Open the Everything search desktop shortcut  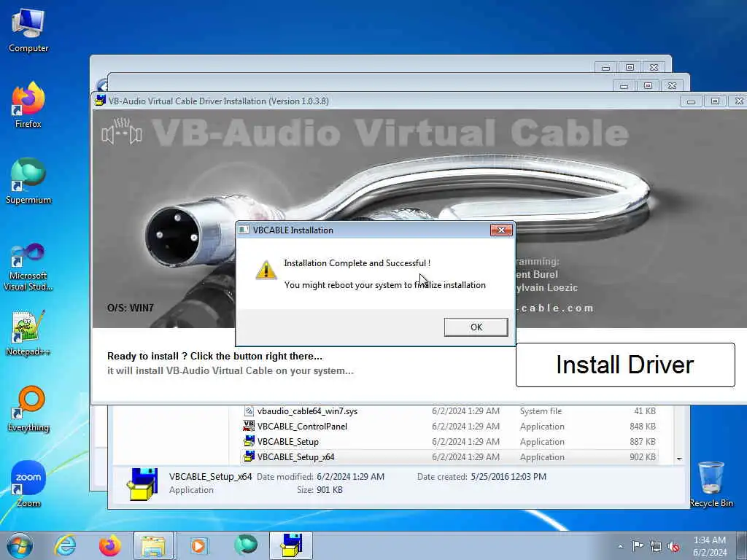pos(28,408)
